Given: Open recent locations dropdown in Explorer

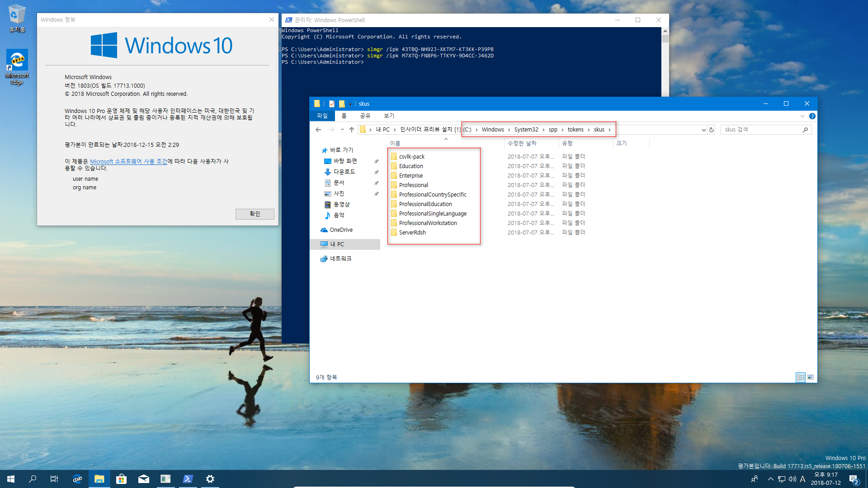Looking at the screenshot, I should [342, 130].
